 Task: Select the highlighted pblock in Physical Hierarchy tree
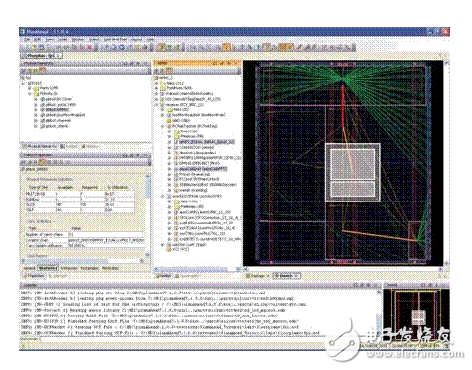pos(57,110)
